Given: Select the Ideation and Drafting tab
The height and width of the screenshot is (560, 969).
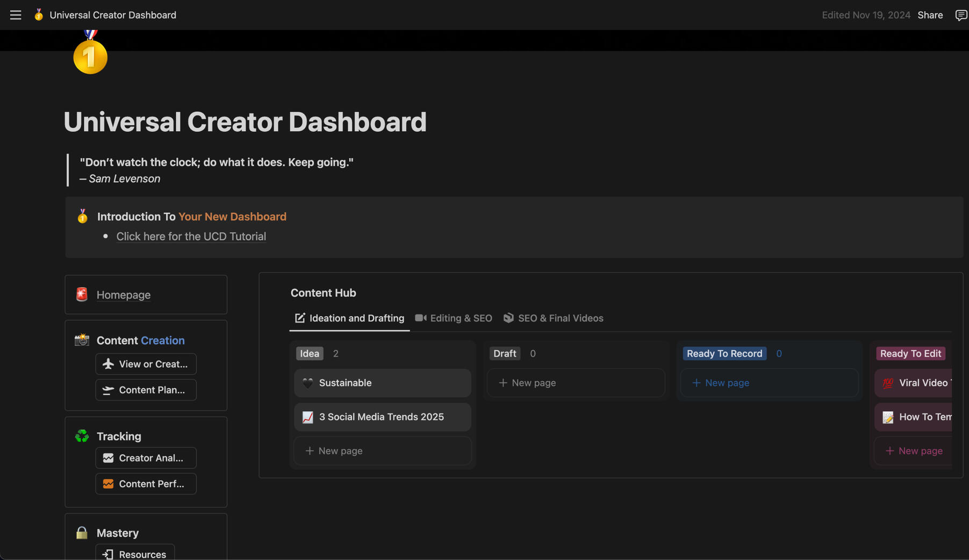Looking at the screenshot, I should [x=350, y=318].
